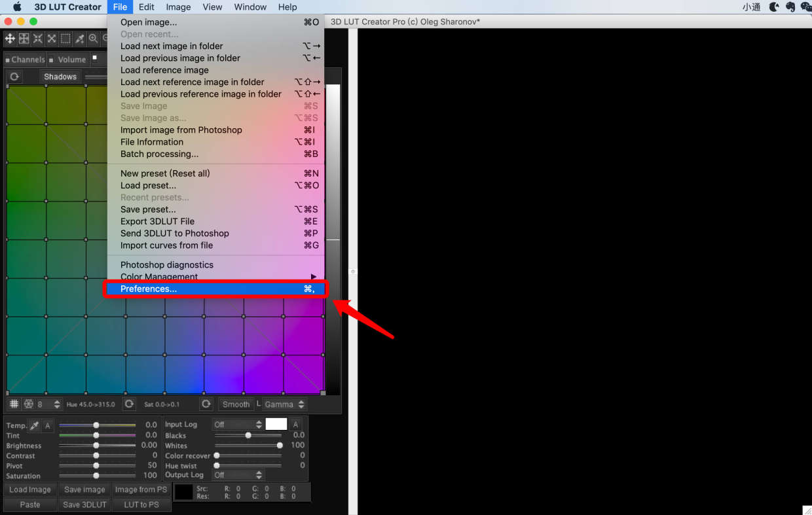Screen dimensions: 812x515
Task: Click the grid size 8 stepper
Action: coord(56,404)
